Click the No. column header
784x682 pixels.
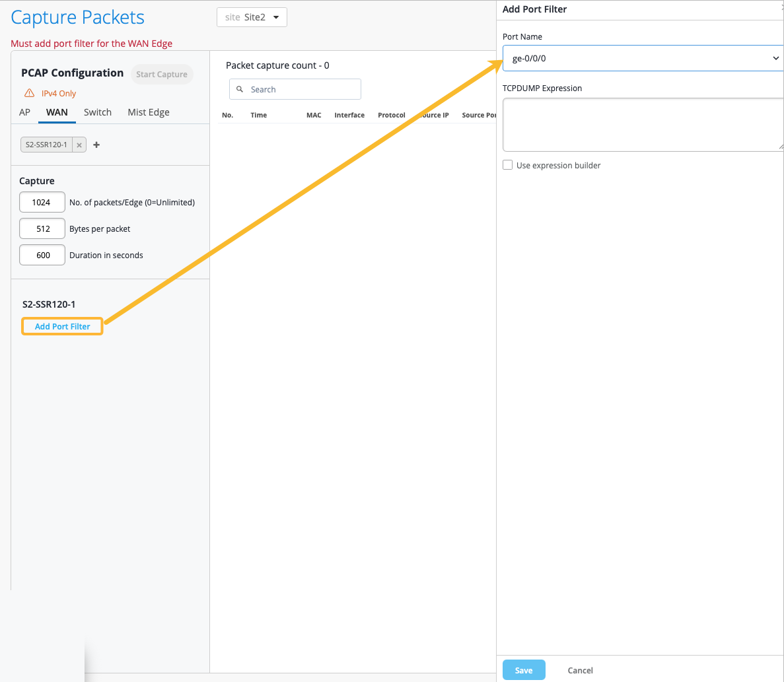[x=227, y=115]
